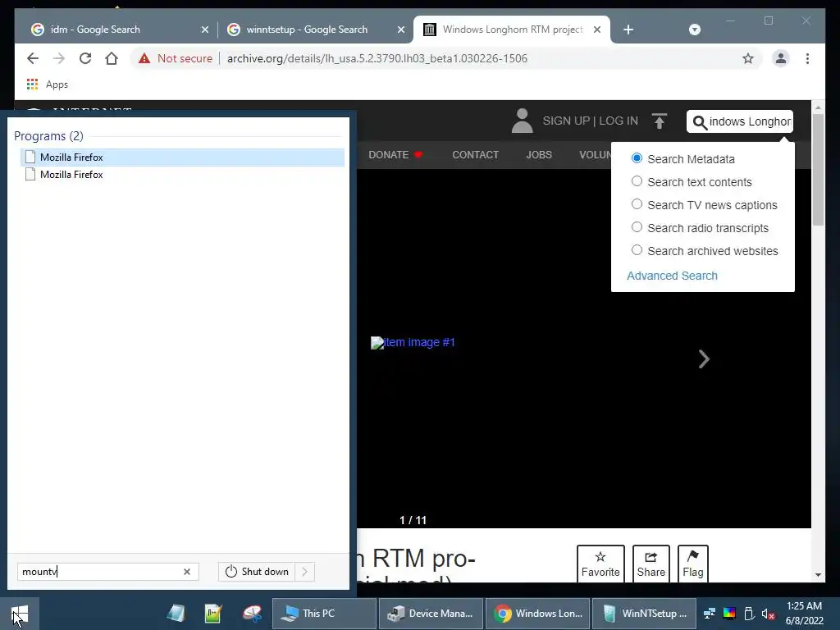Screen dimensions: 840x630
Task: Switch to Device Manager taskbar window
Action: pos(431,614)
